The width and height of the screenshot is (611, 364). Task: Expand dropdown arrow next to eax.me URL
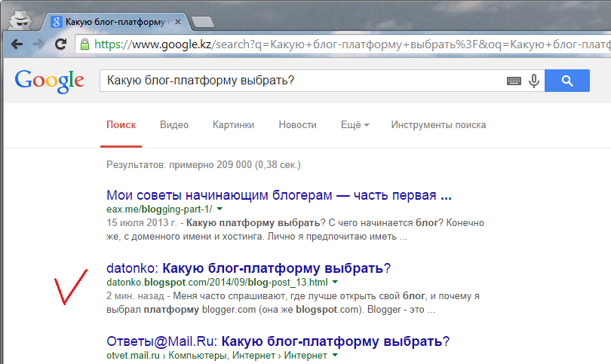tap(220, 209)
